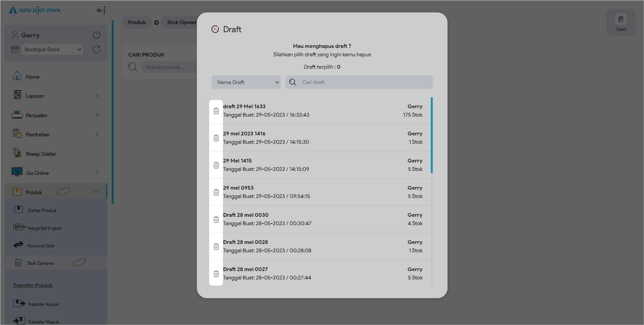Click the Produk breadcrumb button
The width and height of the screenshot is (644, 325).
tap(137, 22)
